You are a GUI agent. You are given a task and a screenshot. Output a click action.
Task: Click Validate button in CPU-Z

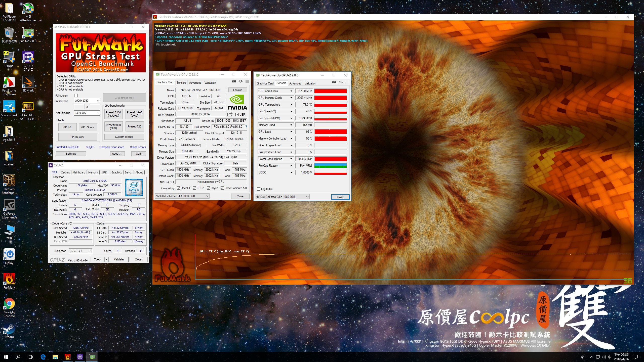click(119, 259)
